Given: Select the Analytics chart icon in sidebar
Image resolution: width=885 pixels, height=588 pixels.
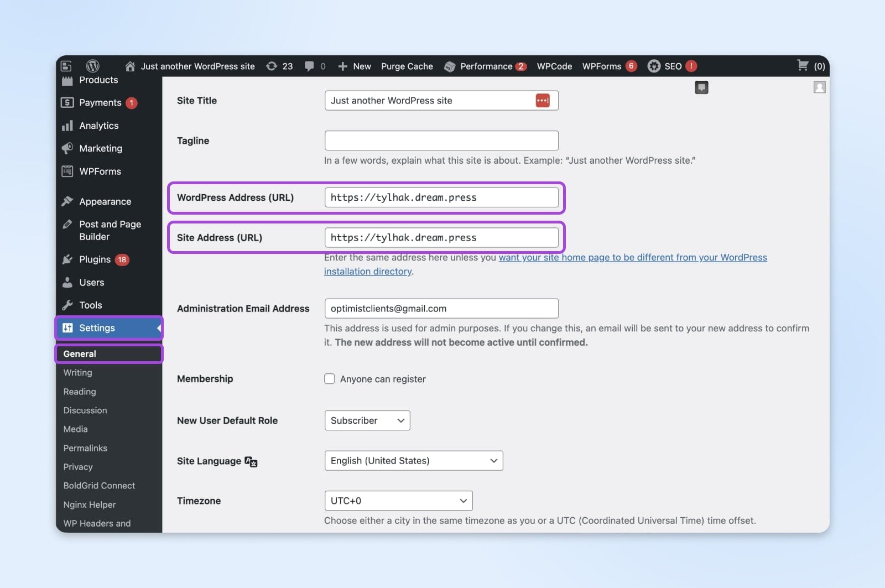Looking at the screenshot, I should 67,126.
